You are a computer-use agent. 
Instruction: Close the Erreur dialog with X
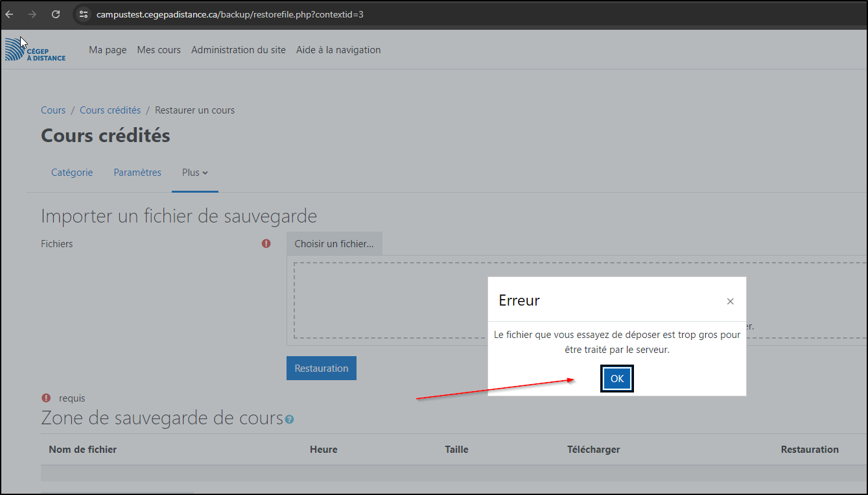coord(730,301)
